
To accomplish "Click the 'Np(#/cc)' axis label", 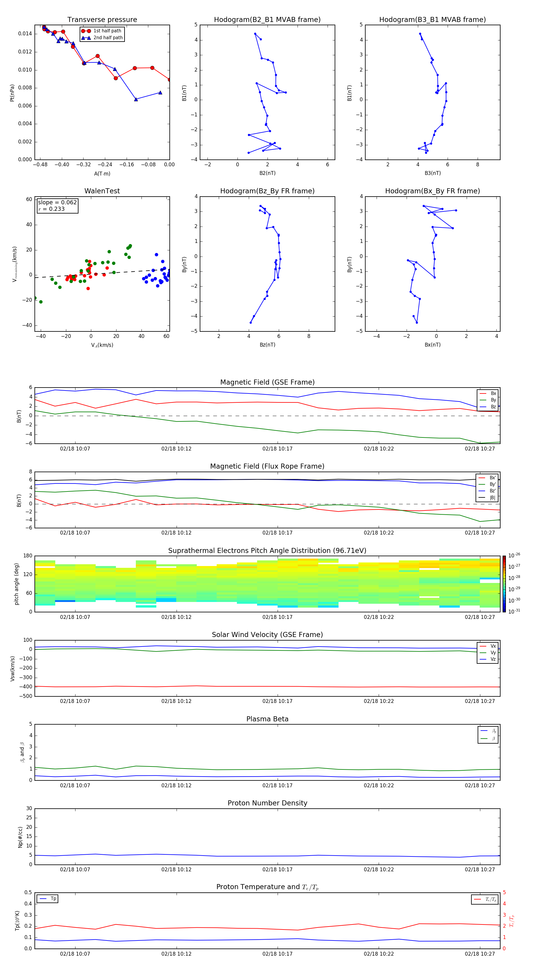I will pos(20,837).
